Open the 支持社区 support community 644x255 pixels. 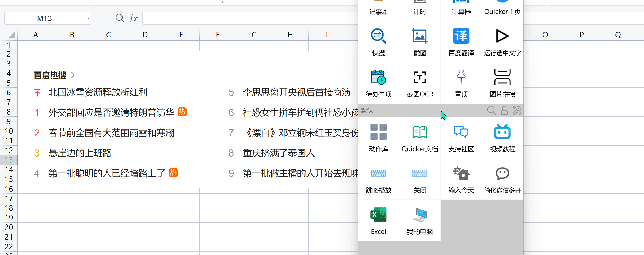point(461,138)
